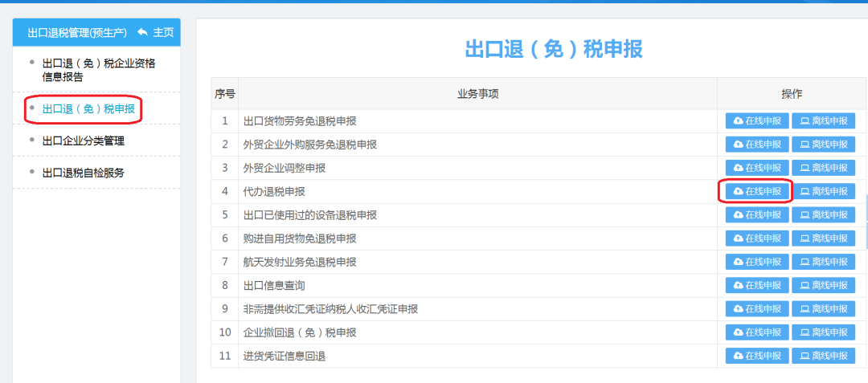This screenshot has height=383, width=868.
Task: Click 离线申报 for 代办退税申报
Action: point(823,191)
